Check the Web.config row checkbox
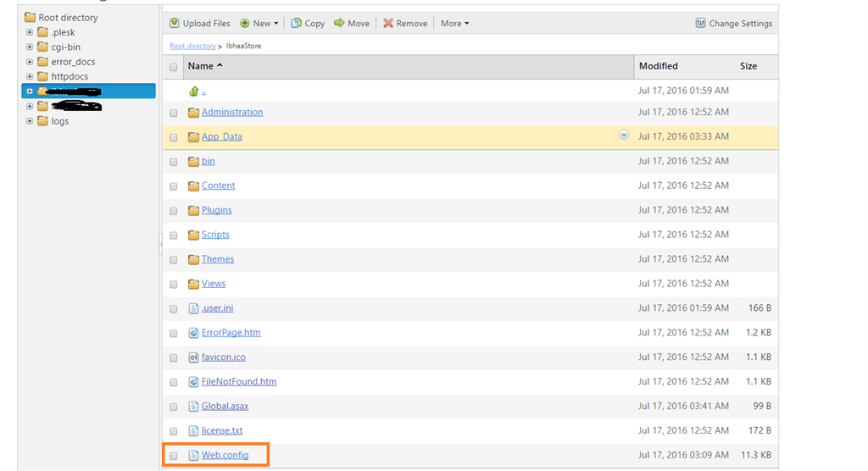This screenshot has width=868, height=471. click(173, 456)
